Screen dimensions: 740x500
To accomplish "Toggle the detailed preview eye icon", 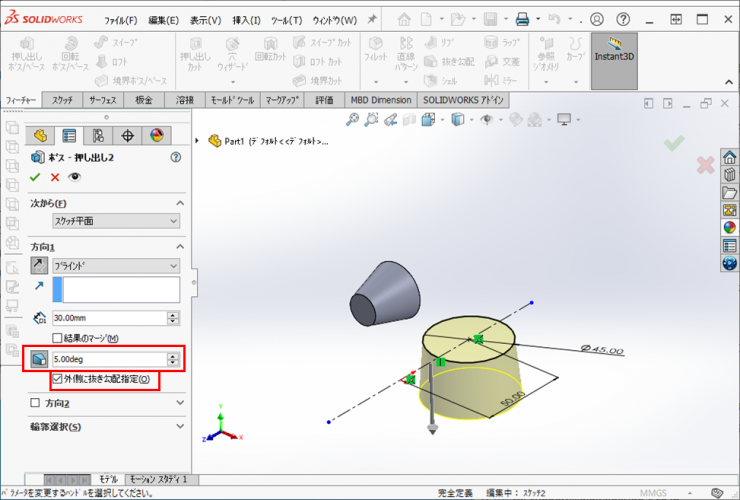I will [74, 177].
